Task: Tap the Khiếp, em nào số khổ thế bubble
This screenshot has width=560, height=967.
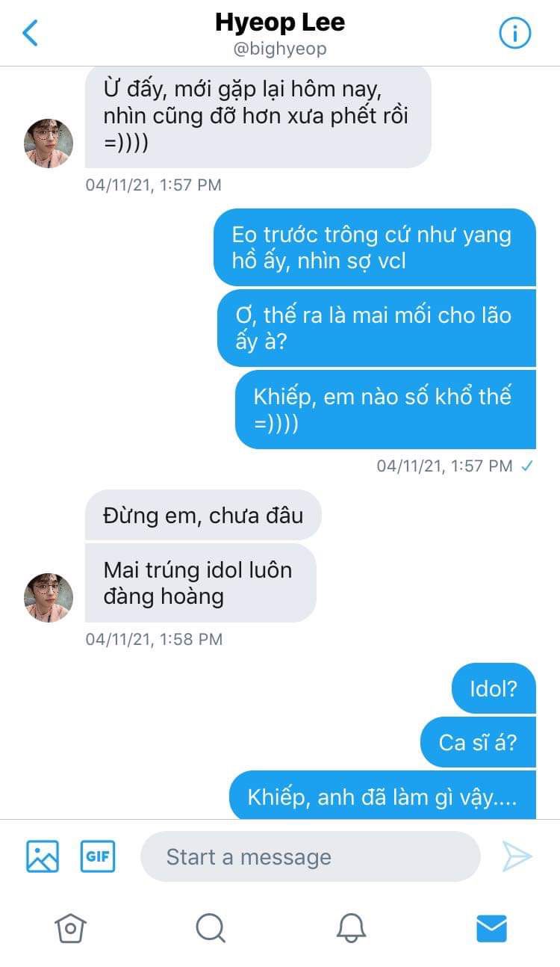Action: (385, 409)
